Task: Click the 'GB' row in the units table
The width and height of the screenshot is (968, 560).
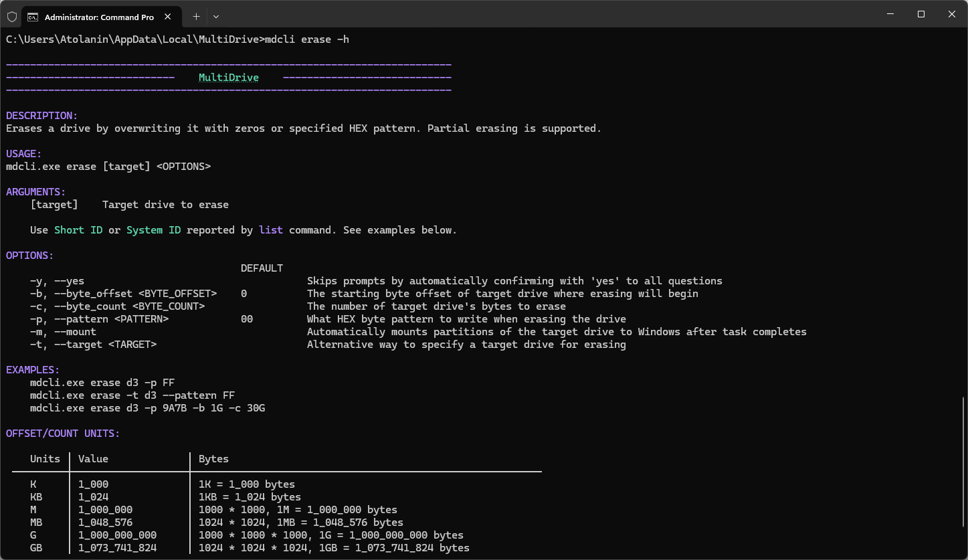Action: click(x=36, y=547)
